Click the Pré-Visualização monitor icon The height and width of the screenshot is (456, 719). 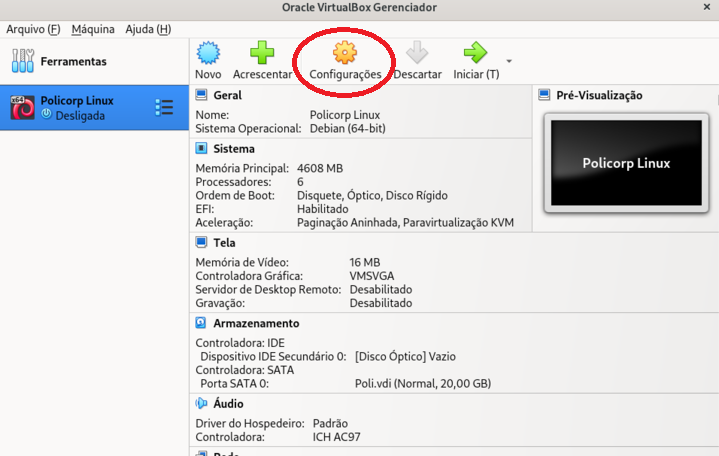[544, 95]
